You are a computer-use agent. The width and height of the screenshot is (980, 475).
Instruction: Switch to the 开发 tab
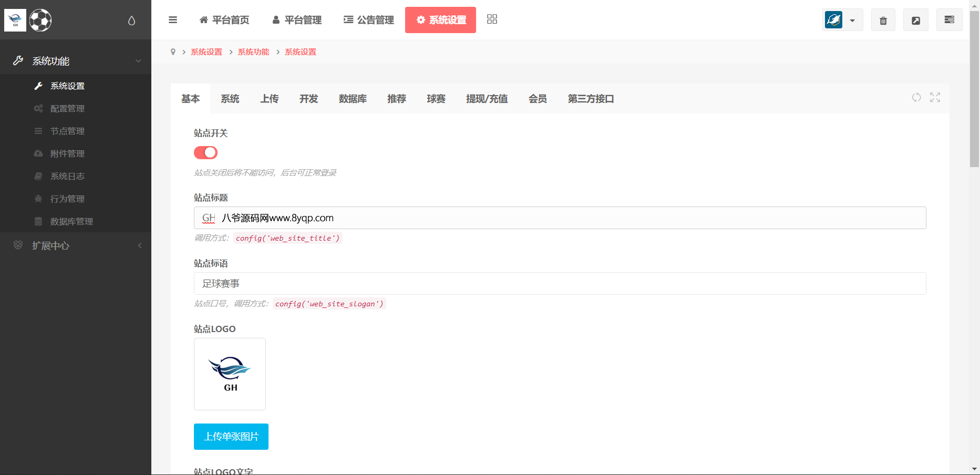click(x=308, y=99)
